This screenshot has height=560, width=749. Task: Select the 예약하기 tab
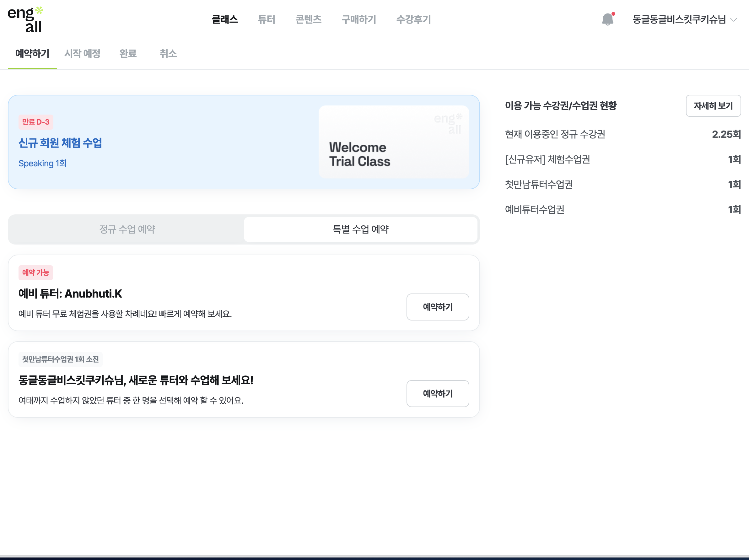(x=32, y=53)
